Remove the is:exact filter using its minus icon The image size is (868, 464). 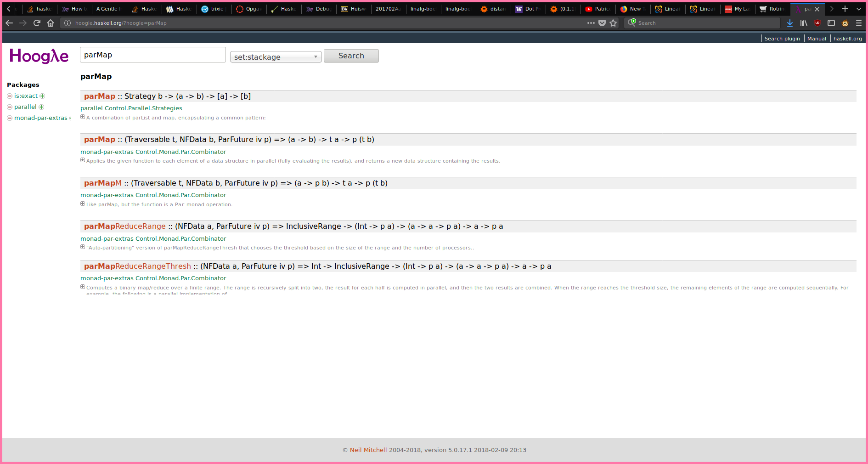10,96
